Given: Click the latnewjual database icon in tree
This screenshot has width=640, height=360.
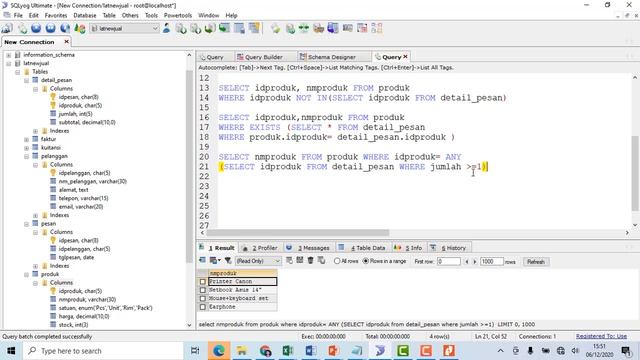Looking at the screenshot, I should [18, 63].
